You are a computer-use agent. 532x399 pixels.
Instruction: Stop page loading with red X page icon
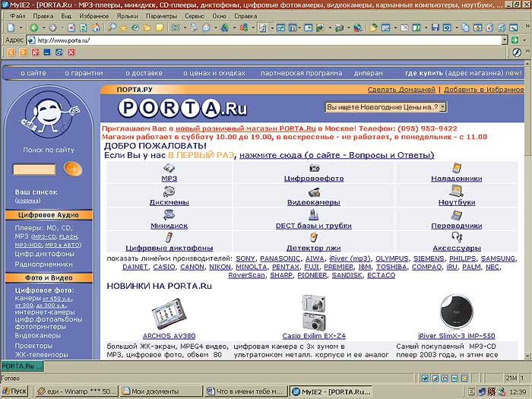71,28
